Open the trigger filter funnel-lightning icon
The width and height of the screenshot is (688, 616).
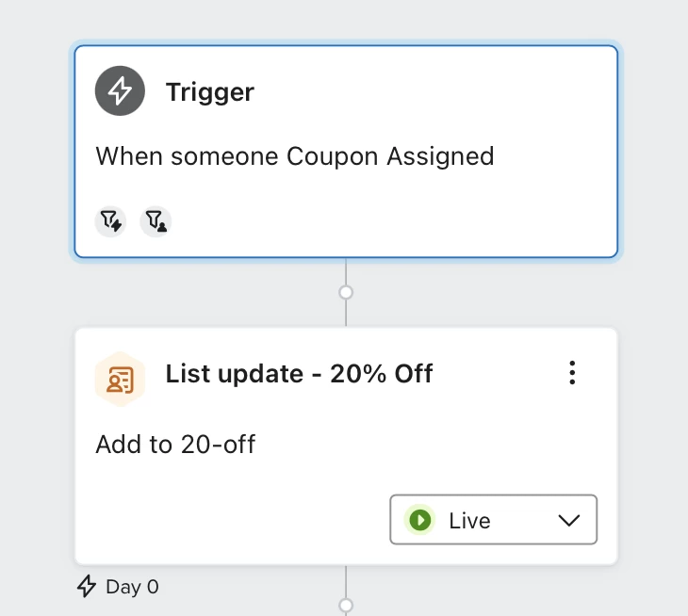pyautogui.click(x=110, y=221)
